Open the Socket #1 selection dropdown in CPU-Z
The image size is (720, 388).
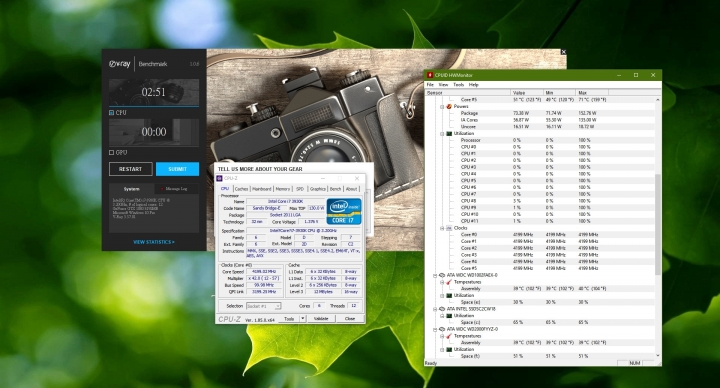pos(264,306)
